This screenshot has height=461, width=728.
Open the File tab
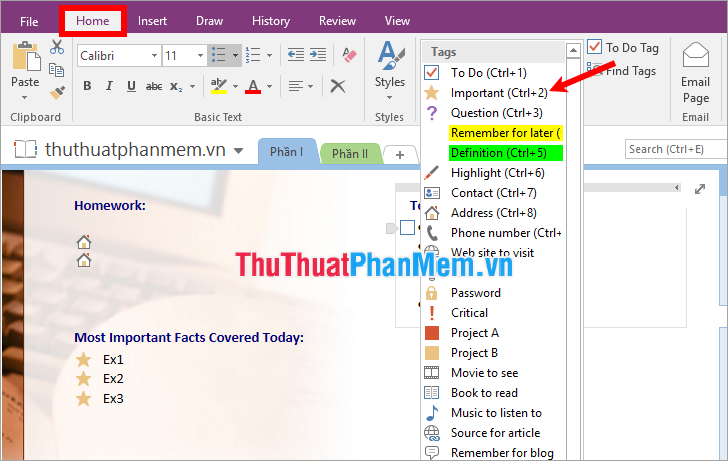coord(29,21)
